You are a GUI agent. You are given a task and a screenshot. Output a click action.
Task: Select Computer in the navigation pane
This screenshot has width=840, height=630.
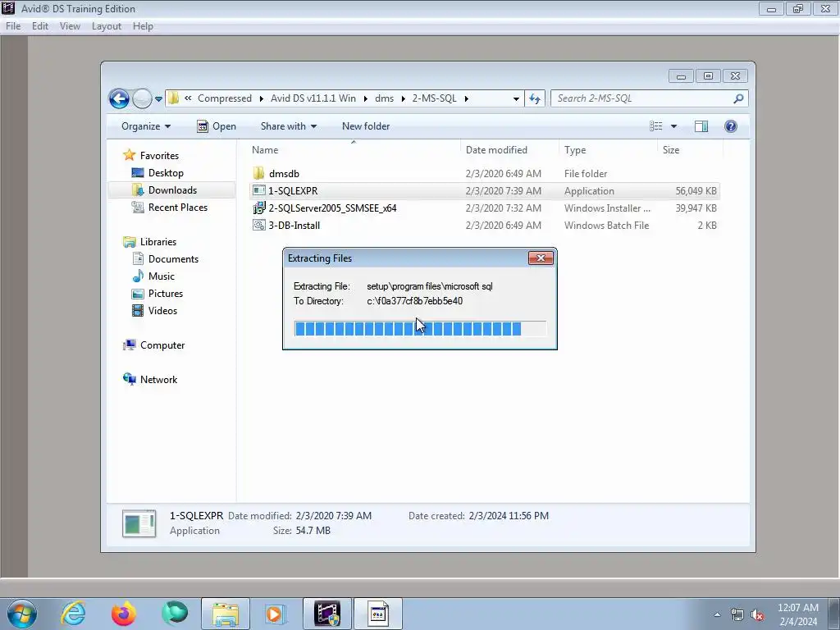coord(162,345)
